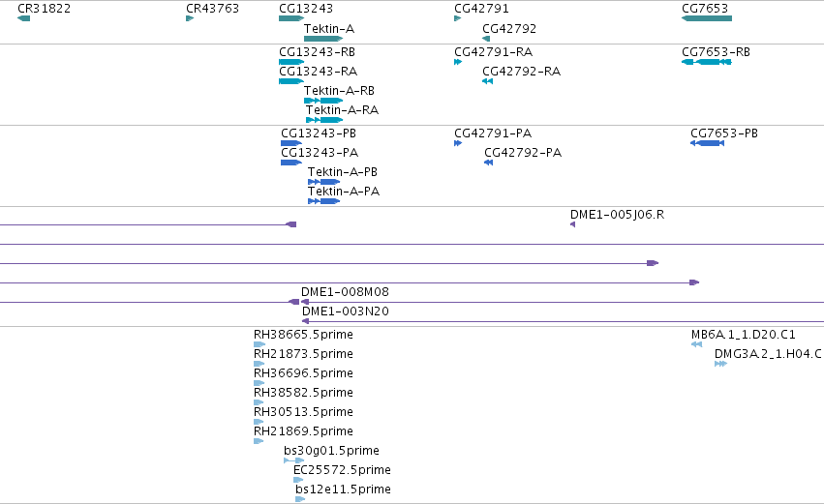
Task: Click the Tektin-A-PB label text
Action: pyautogui.click(x=343, y=172)
